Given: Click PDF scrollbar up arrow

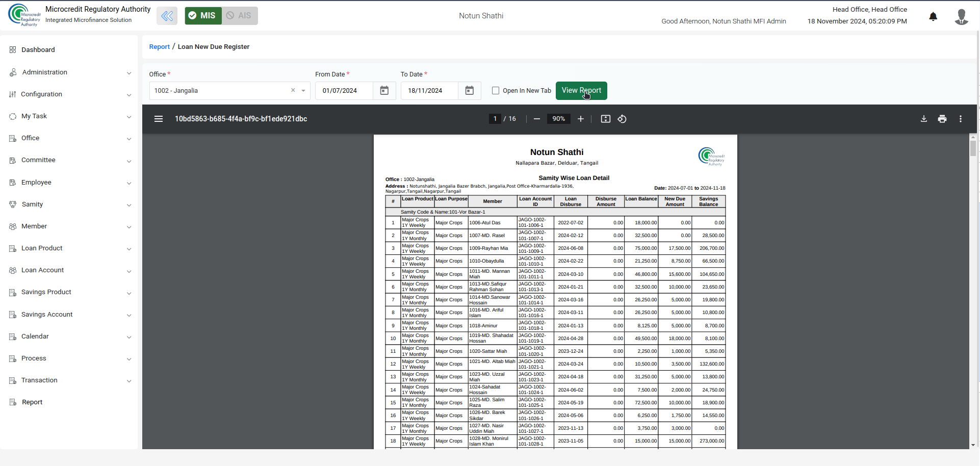Looking at the screenshot, I should pos(973,137).
